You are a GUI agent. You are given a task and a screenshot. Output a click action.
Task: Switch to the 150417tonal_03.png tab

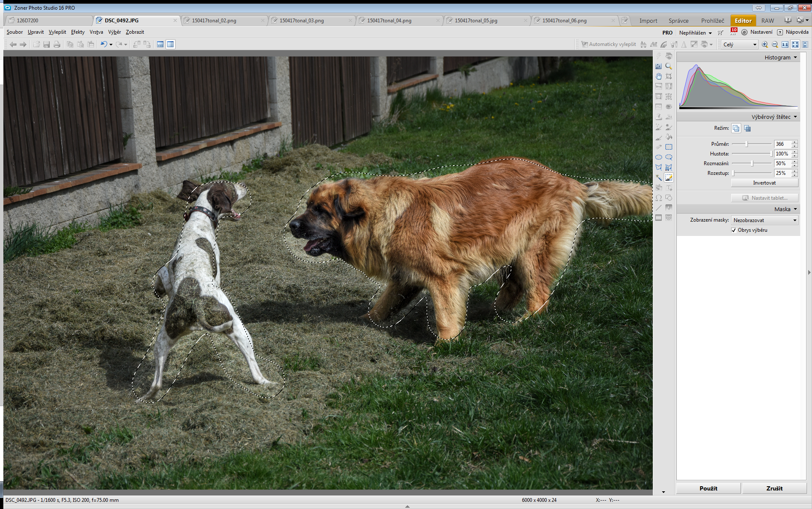pyautogui.click(x=302, y=20)
